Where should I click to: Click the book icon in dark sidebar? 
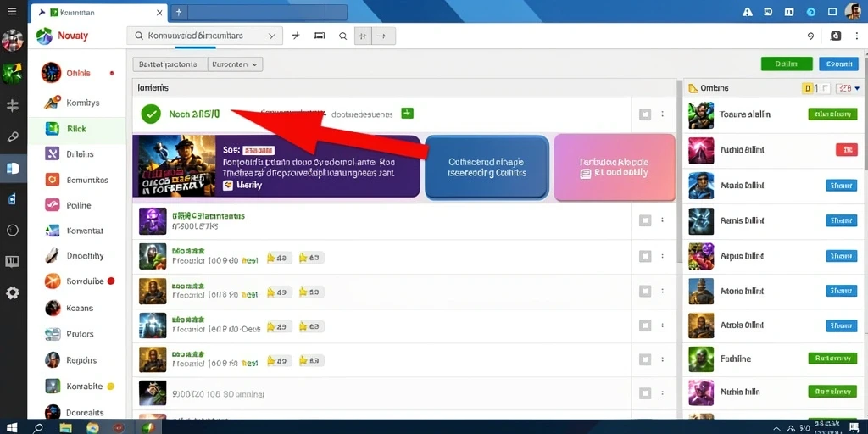(x=12, y=261)
